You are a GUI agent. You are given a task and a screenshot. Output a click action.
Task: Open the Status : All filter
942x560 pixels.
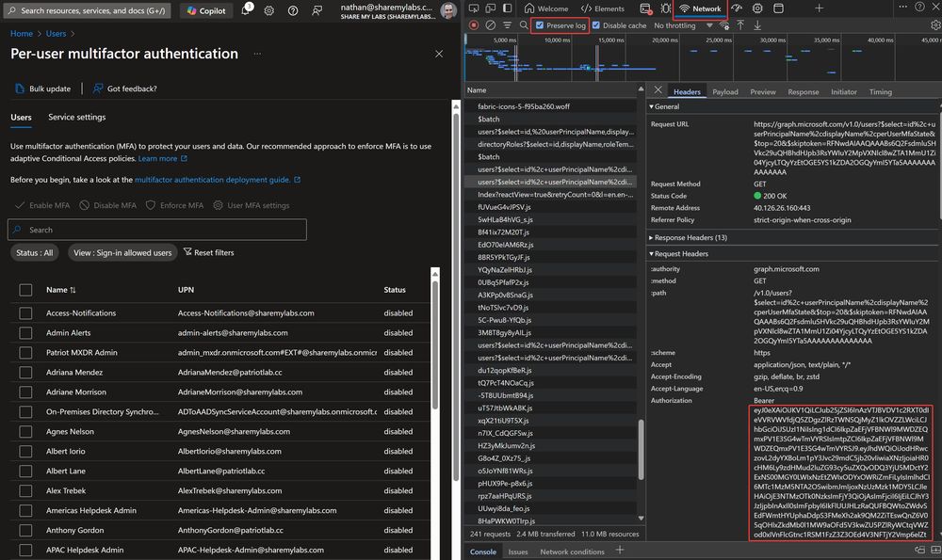[x=34, y=252]
